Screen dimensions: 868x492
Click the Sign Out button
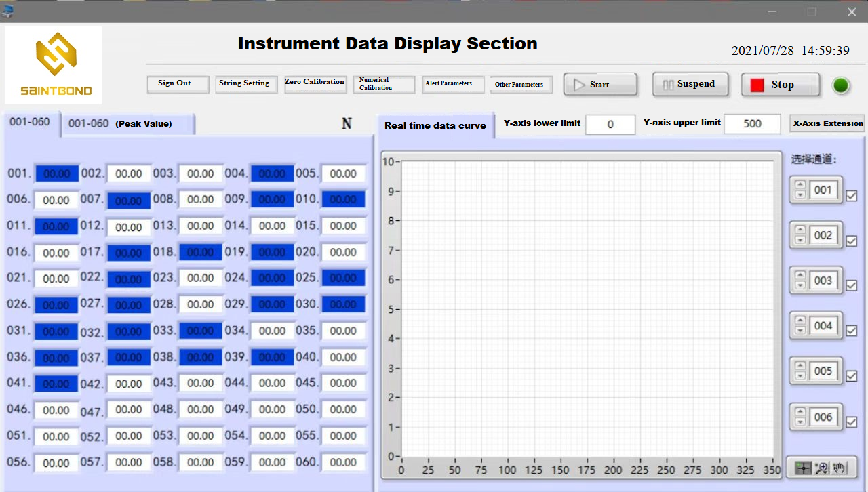(x=175, y=84)
